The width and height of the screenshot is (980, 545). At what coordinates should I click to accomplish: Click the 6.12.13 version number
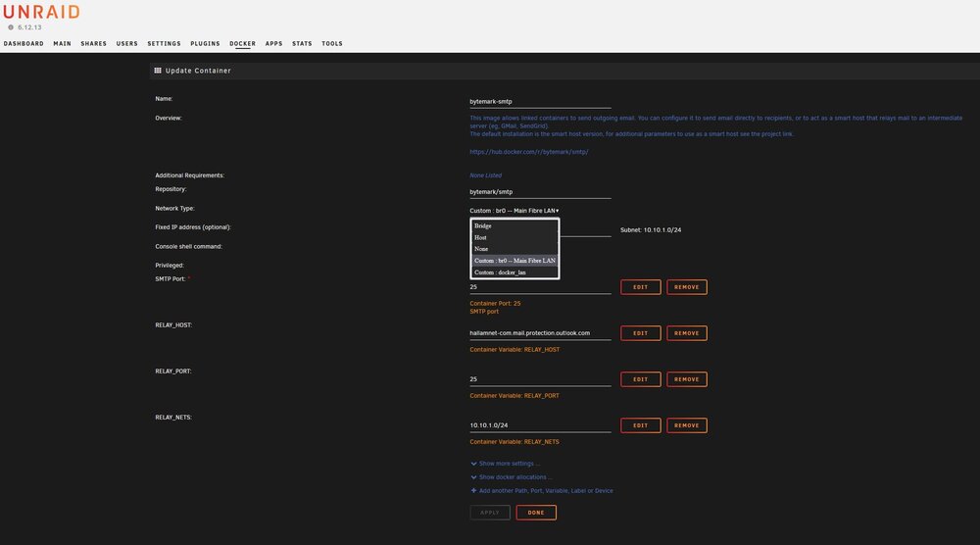tap(29, 27)
